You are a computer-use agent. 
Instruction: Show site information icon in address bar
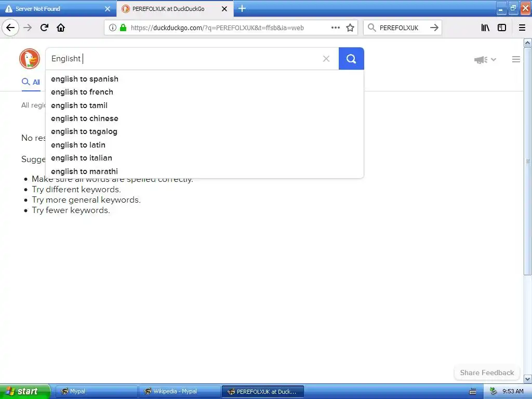coord(113,28)
